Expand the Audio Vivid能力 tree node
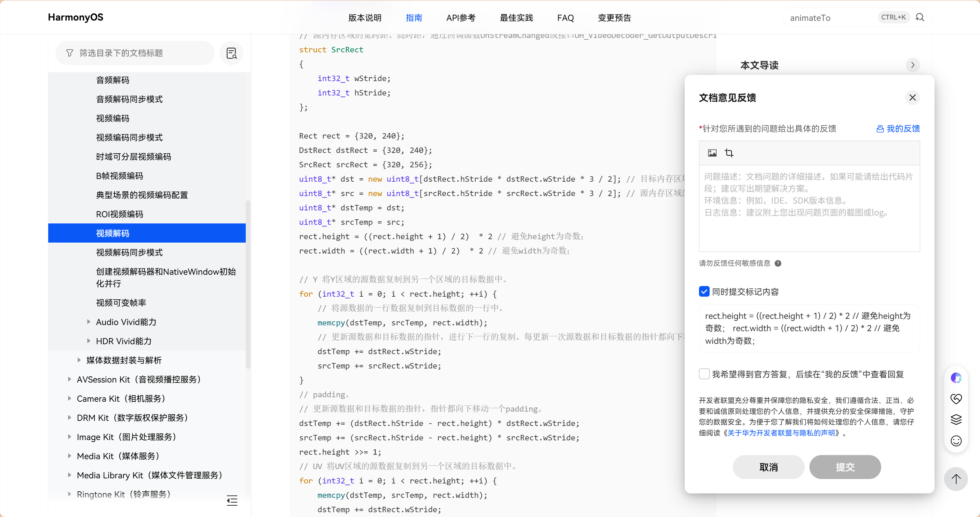The height and width of the screenshot is (517, 980). [89, 322]
